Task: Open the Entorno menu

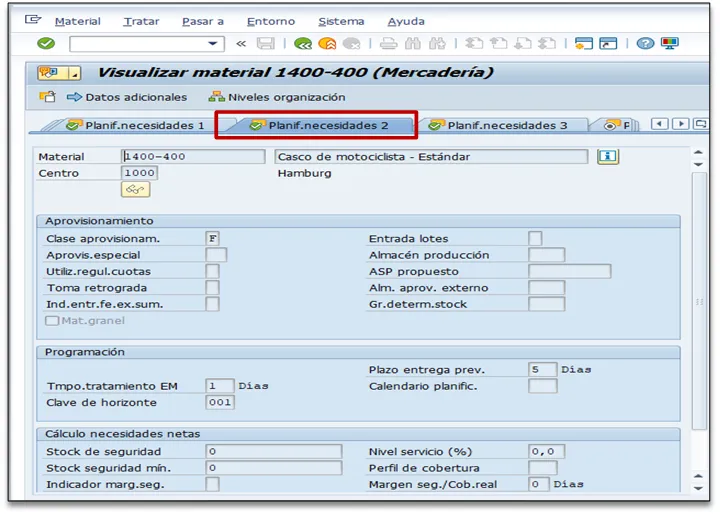Action: pyautogui.click(x=271, y=21)
